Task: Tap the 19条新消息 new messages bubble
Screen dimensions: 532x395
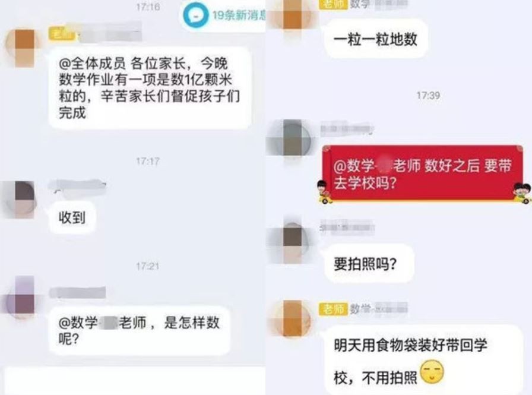Action: click(224, 16)
